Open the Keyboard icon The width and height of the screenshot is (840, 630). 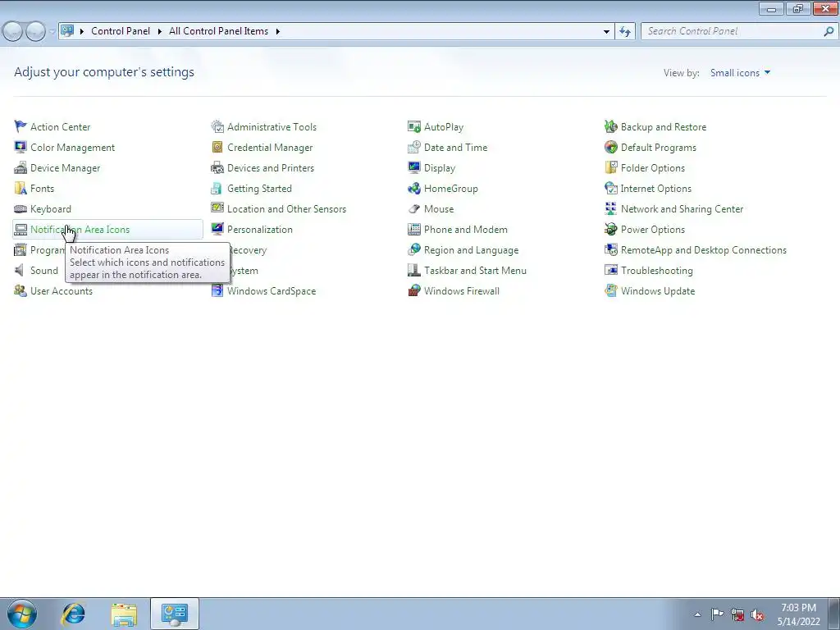coord(21,208)
